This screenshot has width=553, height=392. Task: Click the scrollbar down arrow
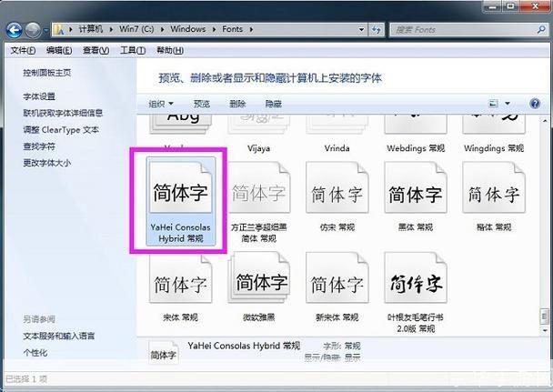(x=545, y=330)
